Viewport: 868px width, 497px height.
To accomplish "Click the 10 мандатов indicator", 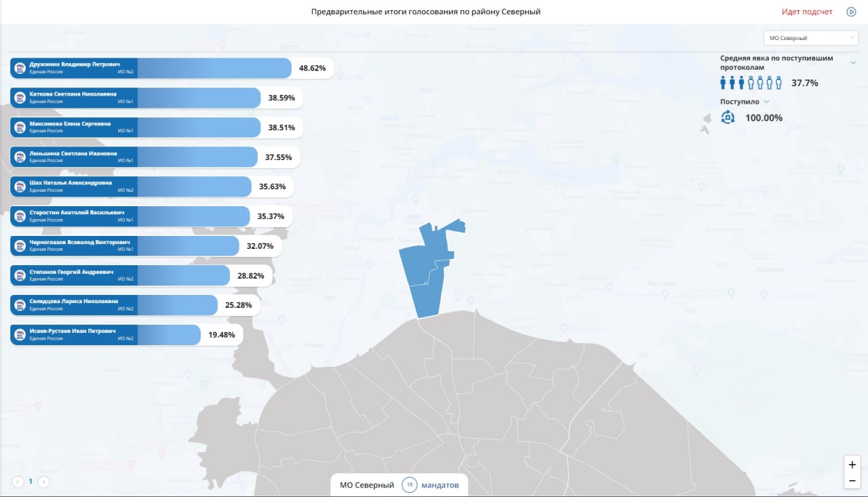I will [x=430, y=485].
